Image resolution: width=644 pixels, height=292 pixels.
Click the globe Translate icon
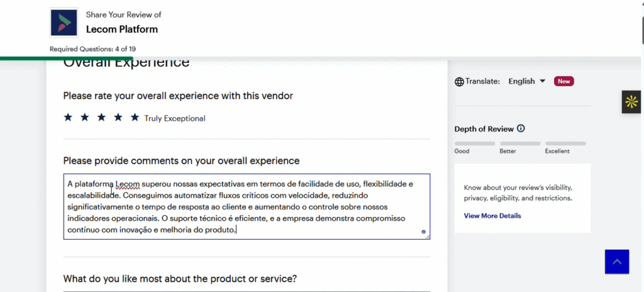point(459,81)
